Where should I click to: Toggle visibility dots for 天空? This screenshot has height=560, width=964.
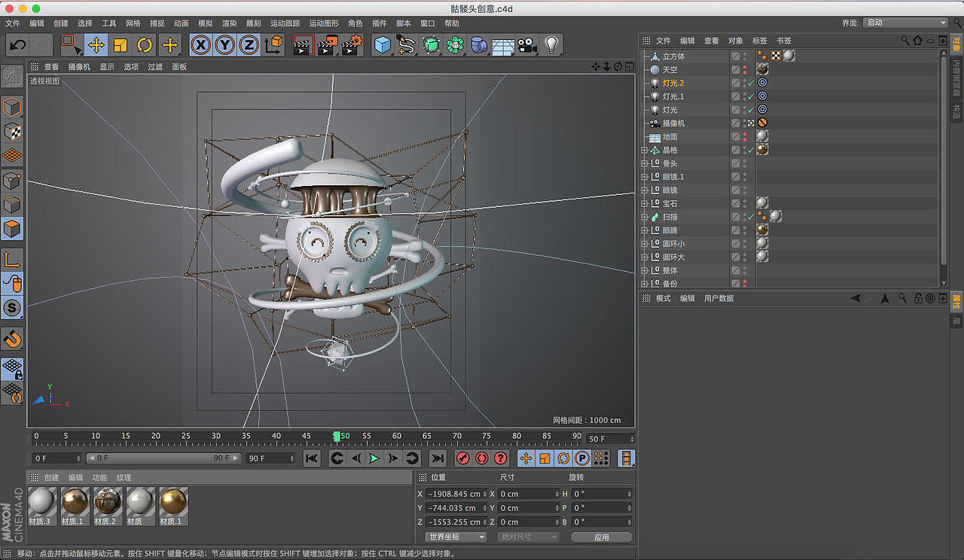click(x=745, y=69)
